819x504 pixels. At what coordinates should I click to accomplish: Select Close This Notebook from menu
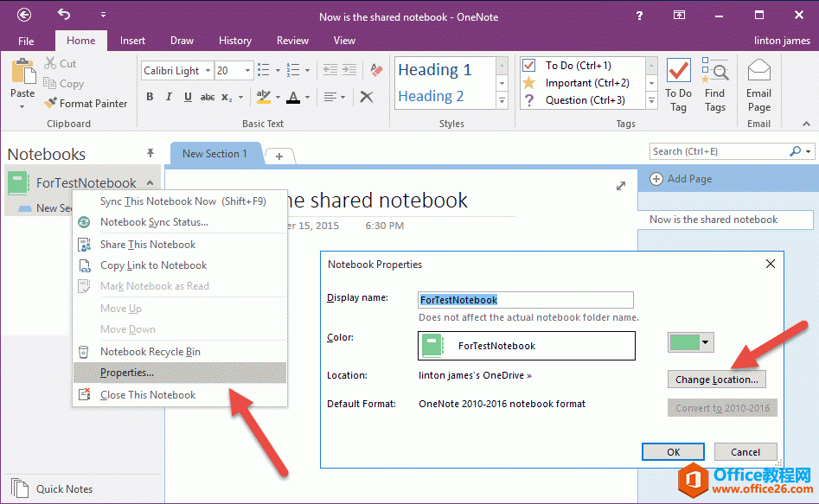(x=148, y=395)
